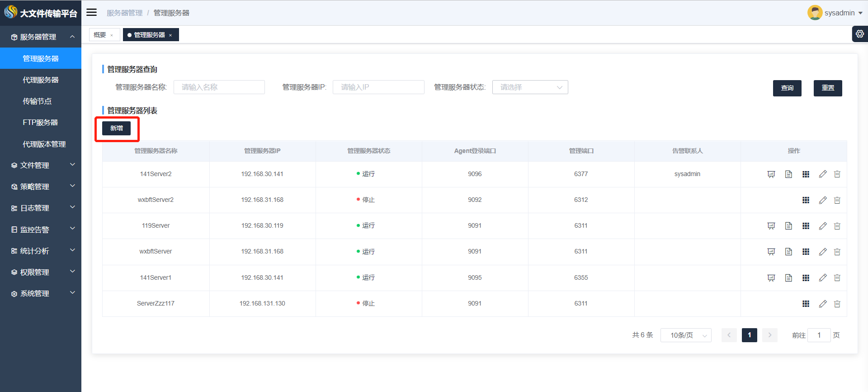The image size is (868, 392).
Task: Click the grid icon for 119Server row
Action: (806, 226)
